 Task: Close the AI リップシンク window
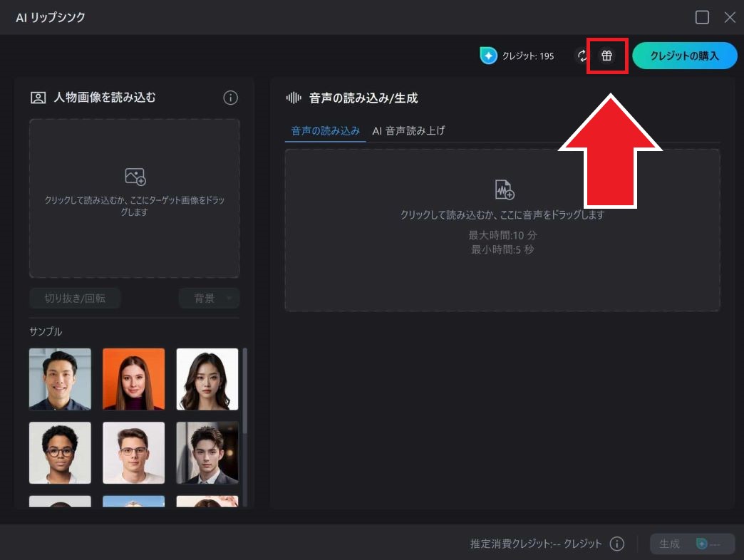pos(730,18)
